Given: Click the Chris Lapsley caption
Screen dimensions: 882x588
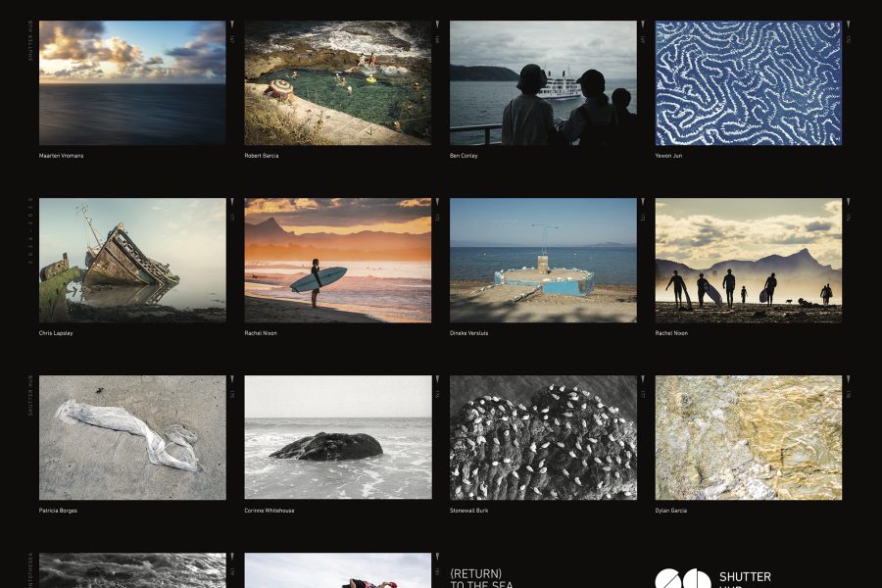Looking at the screenshot, I should coord(56,333).
